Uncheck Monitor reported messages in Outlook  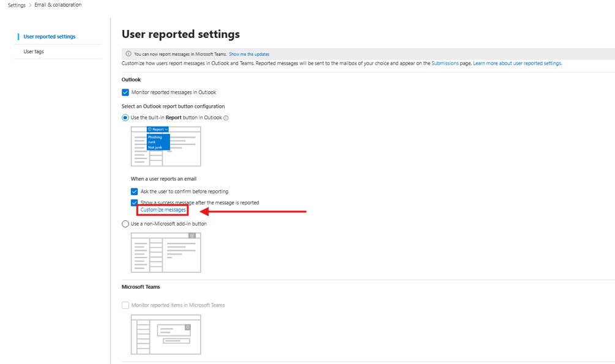pyautogui.click(x=125, y=92)
